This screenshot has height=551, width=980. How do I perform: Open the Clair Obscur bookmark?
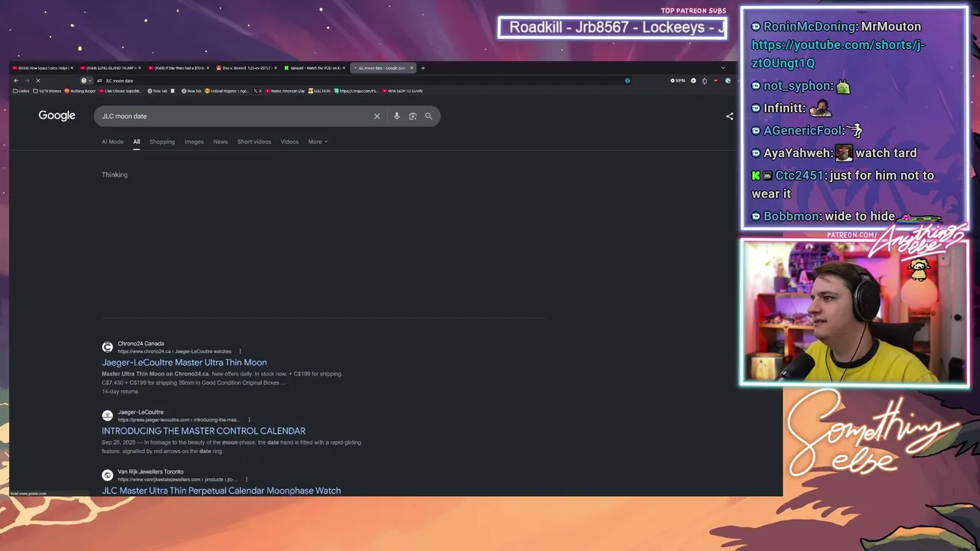pos(121,91)
